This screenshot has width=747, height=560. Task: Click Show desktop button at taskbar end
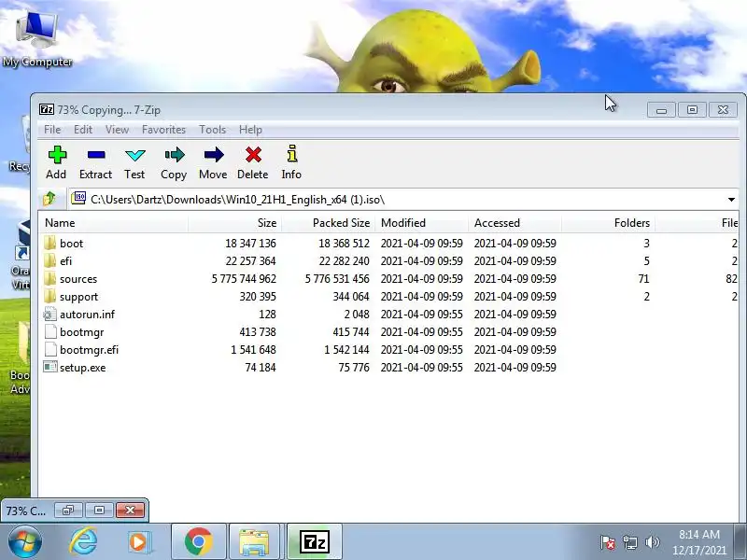pyautogui.click(x=740, y=542)
